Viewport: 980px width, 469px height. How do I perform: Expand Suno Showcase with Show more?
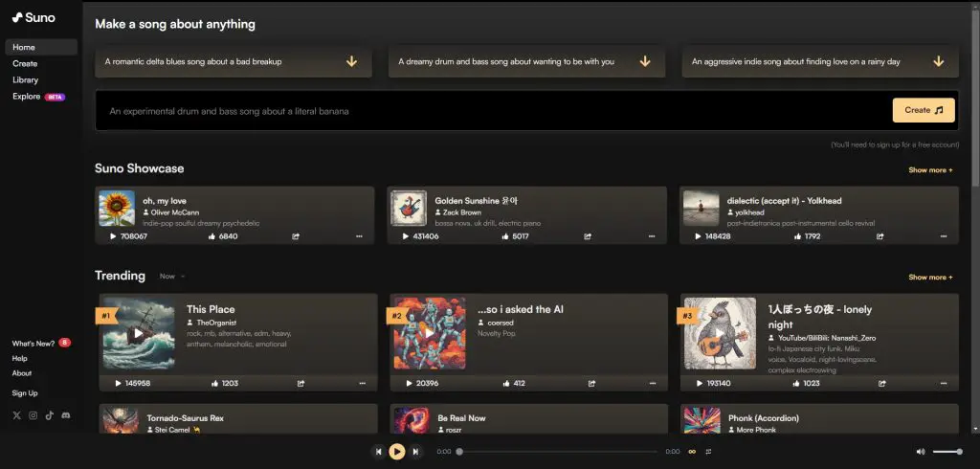click(930, 170)
